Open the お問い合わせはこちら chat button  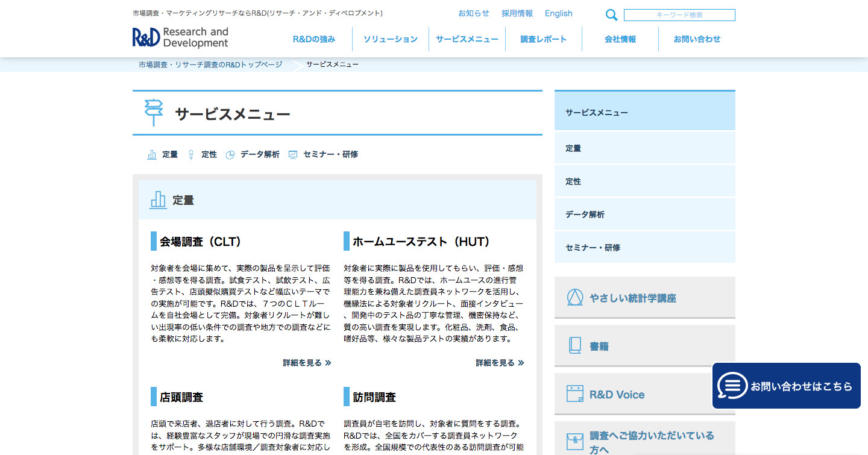coord(786,386)
